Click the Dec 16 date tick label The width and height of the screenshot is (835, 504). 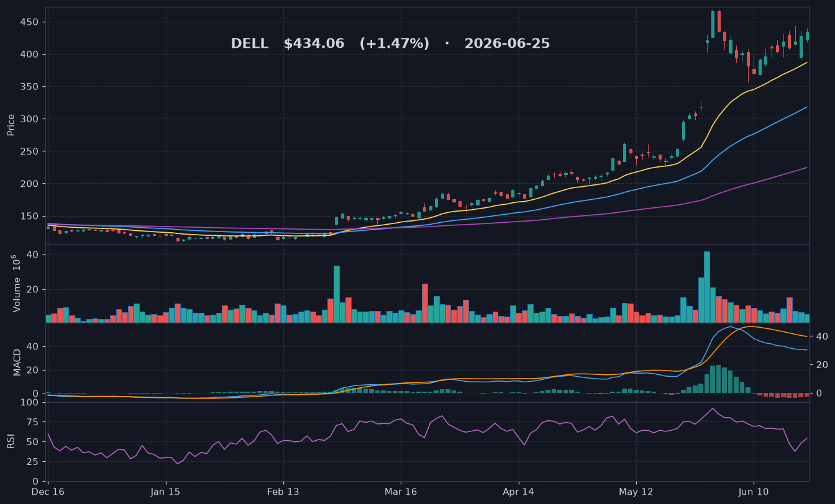coord(48,492)
